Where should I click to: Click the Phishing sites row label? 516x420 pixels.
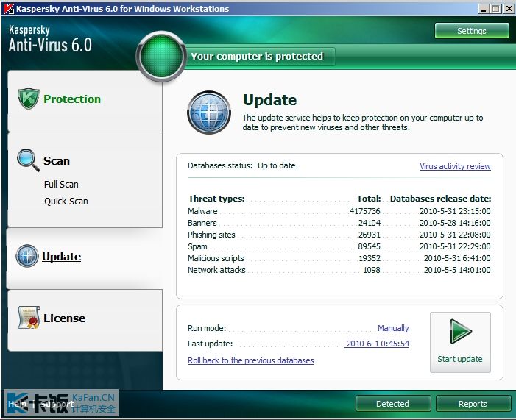pyautogui.click(x=211, y=235)
